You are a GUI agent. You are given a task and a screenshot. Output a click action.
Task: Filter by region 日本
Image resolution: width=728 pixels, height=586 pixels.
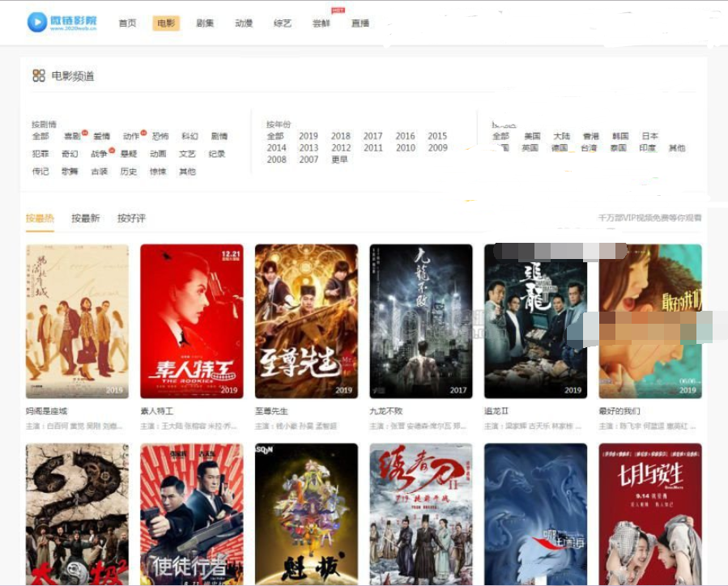[x=649, y=136]
